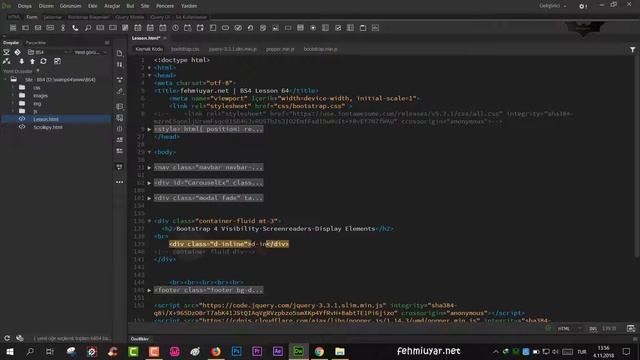The width and height of the screenshot is (640, 360).
Task: Collapse the Site - BS4 root folder
Action: pyautogui.click(x=5, y=80)
